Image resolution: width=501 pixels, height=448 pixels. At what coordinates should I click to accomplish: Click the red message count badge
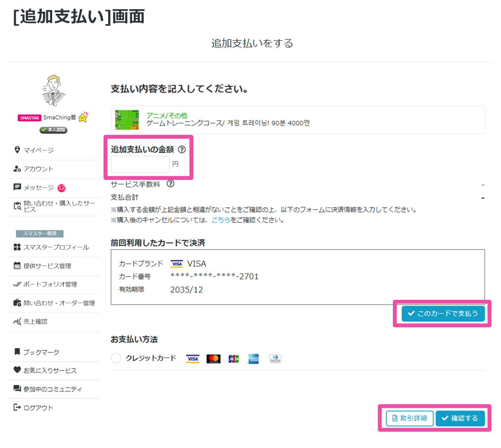point(61,188)
